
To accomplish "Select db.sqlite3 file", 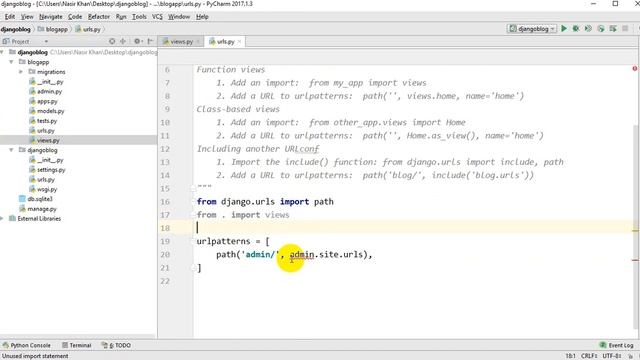I will tap(36, 199).
